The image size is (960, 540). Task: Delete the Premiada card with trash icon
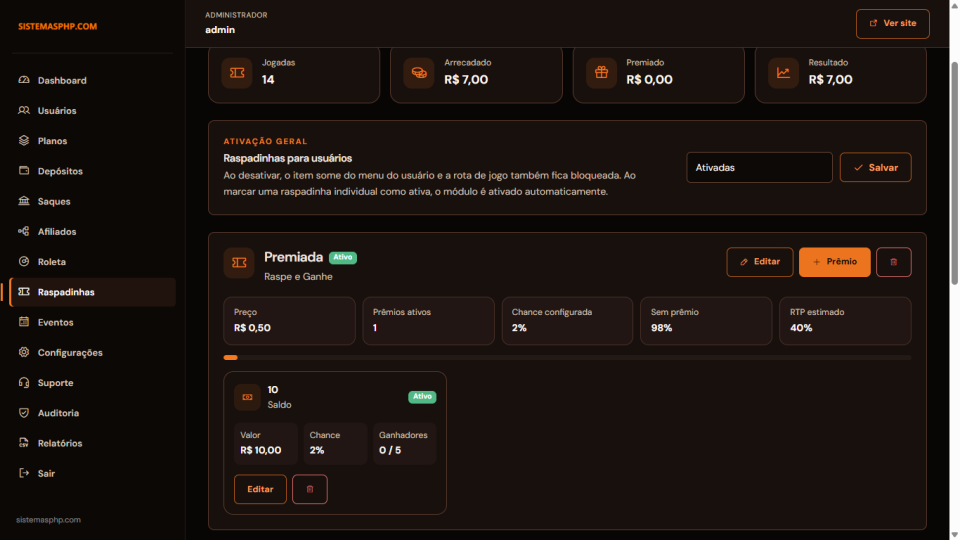coord(894,262)
